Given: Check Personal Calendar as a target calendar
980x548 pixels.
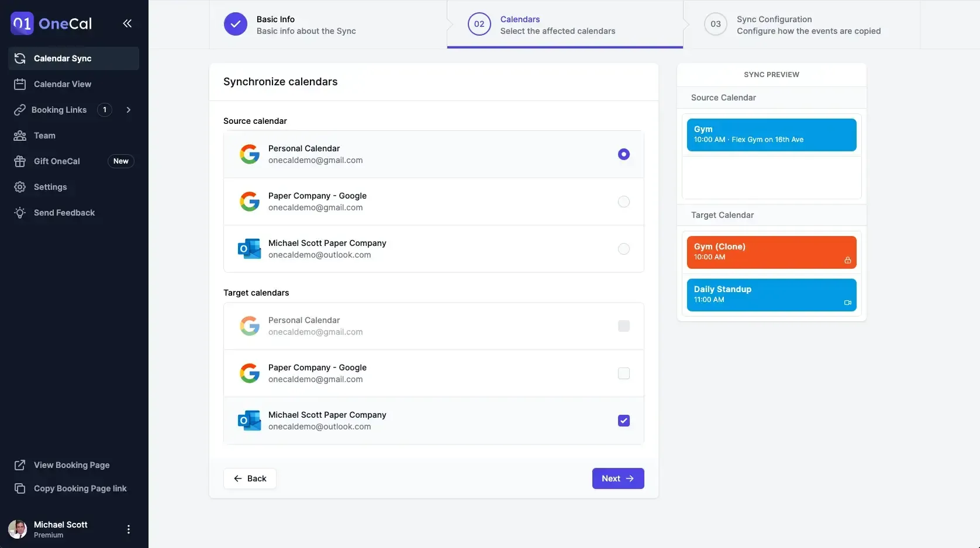Looking at the screenshot, I should (x=623, y=326).
